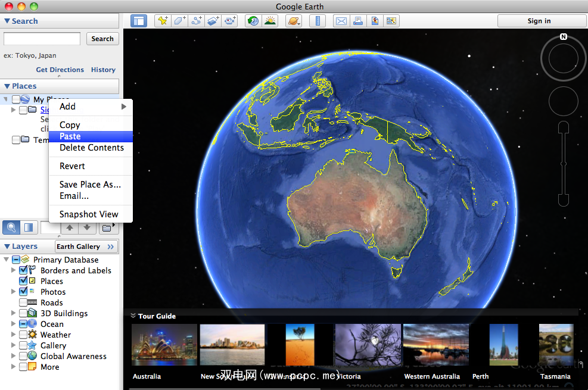Choose Paste from the context menu
Viewport: 588px width, 390px height.
pos(70,136)
